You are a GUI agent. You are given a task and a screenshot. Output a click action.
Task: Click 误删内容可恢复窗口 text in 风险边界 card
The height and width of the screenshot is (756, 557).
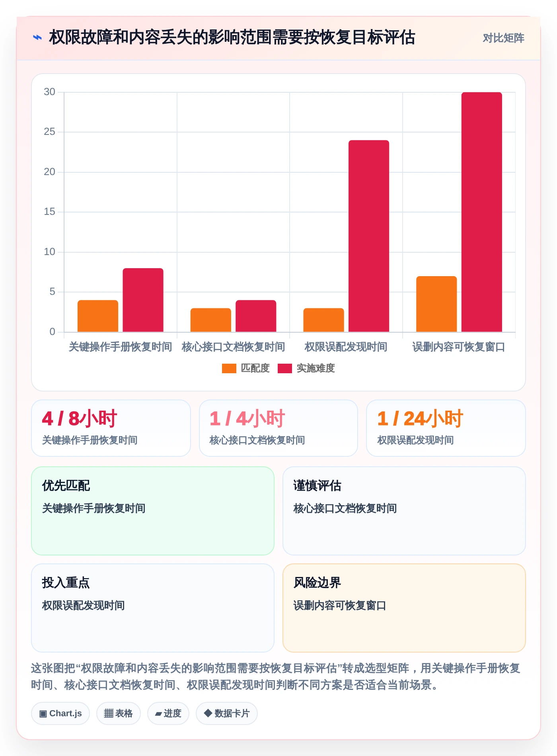tap(340, 606)
